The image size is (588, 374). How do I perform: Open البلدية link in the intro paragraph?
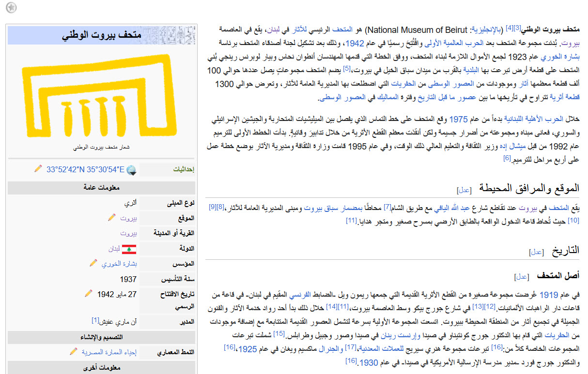point(470,71)
